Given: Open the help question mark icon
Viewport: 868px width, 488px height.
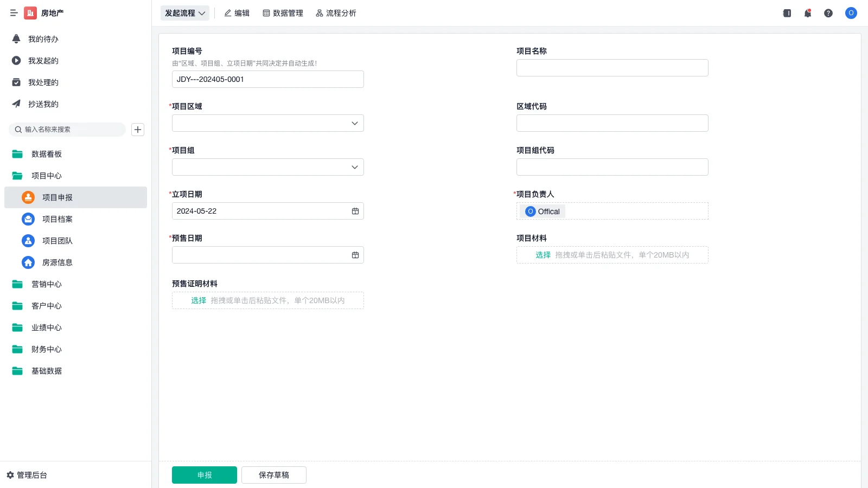Looking at the screenshot, I should coord(828,13).
